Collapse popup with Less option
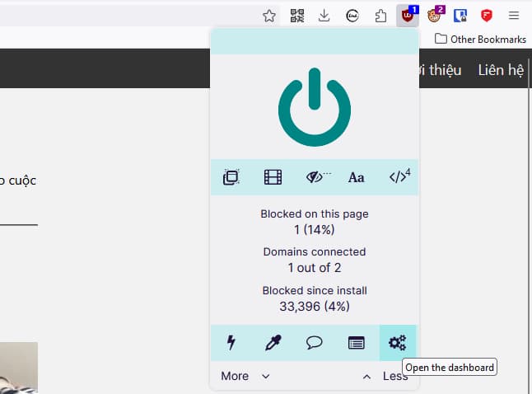Screen dimensions: 532x394 [385, 376]
